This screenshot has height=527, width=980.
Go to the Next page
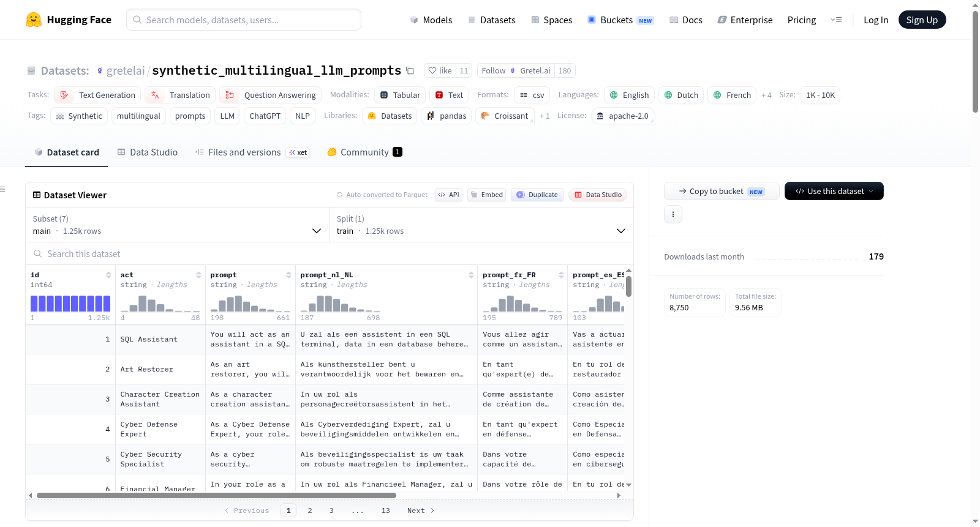coord(421,510)
